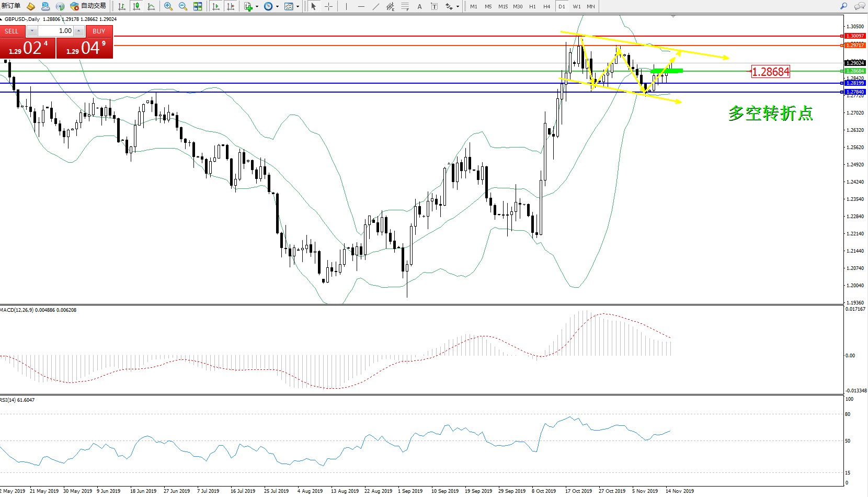Open the search magnifier in top-right corner
The height and width of the screenshot is (497, 868).
tap(843, 6)
